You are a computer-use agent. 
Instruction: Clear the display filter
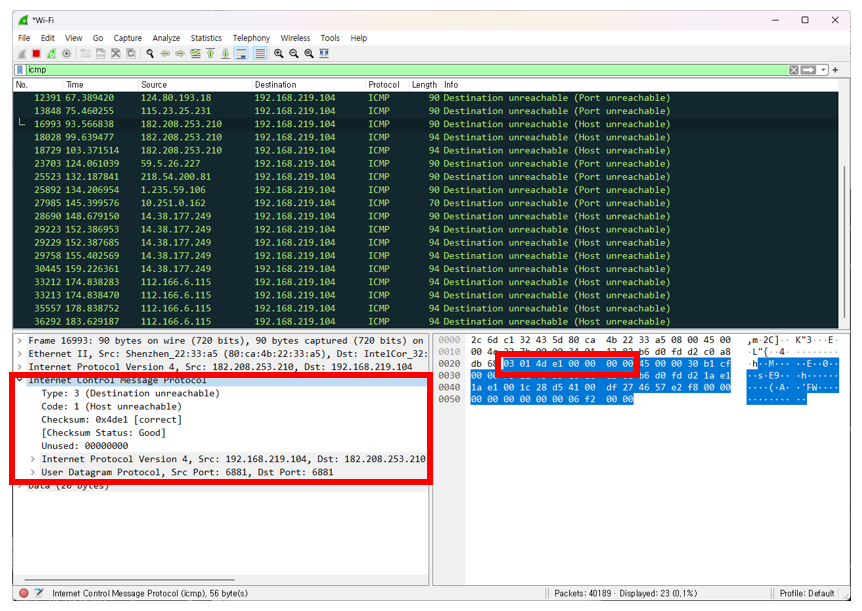click(793, 70)
